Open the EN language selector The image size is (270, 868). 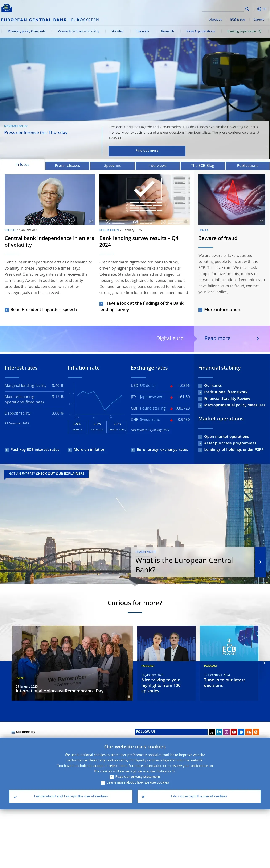[x=262, y=9]
